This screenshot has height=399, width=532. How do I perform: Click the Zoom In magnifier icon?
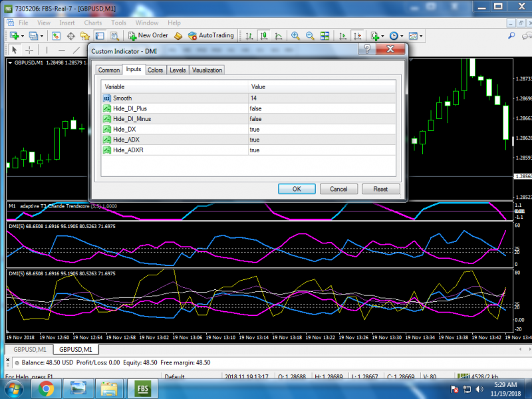[295, 36]
